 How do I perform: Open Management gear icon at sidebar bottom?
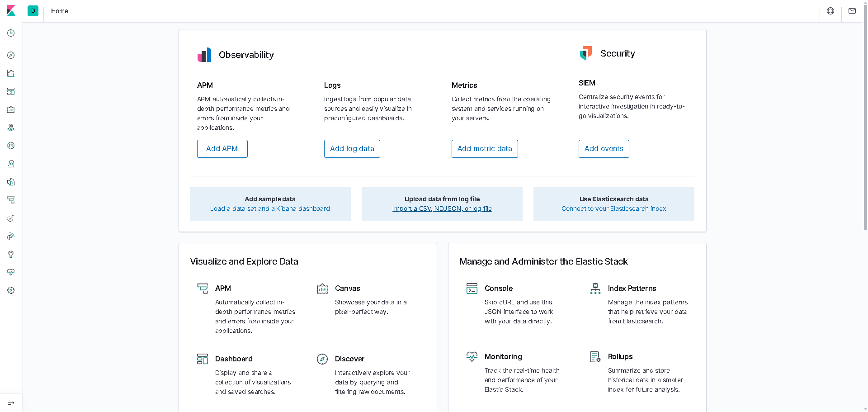point(11,290)
